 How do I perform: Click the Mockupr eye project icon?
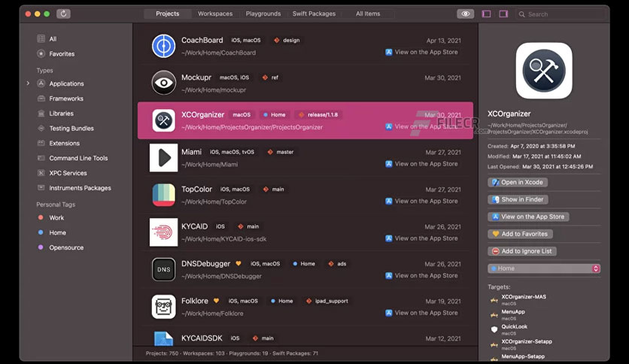(164, 83)
